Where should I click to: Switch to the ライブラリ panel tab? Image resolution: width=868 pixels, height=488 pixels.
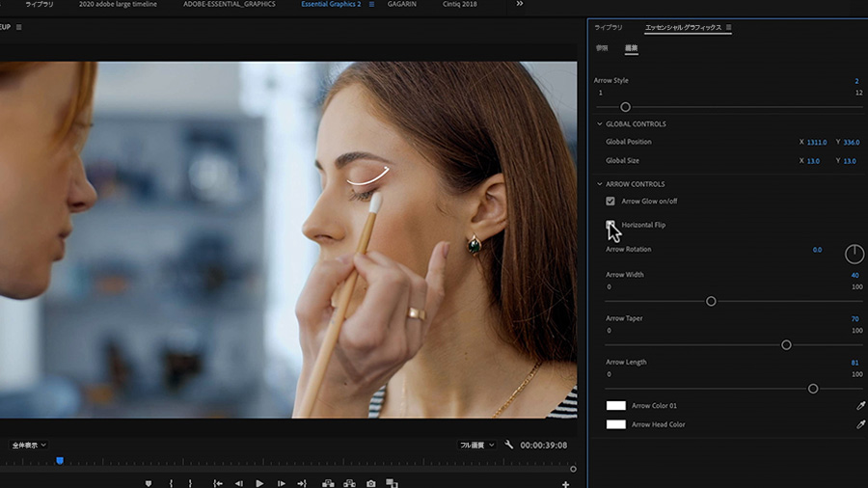609,28
